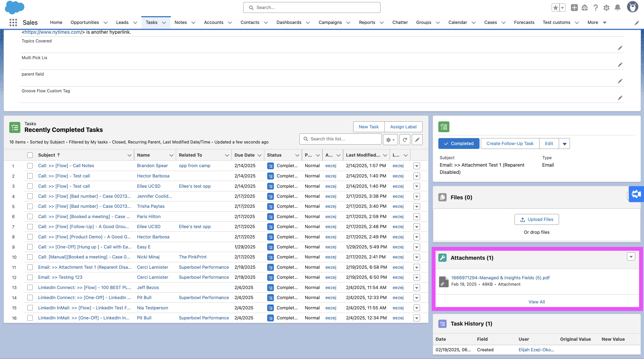Click the Create Follow-Up Task button
644x359 pixels.
pos(510,144)
